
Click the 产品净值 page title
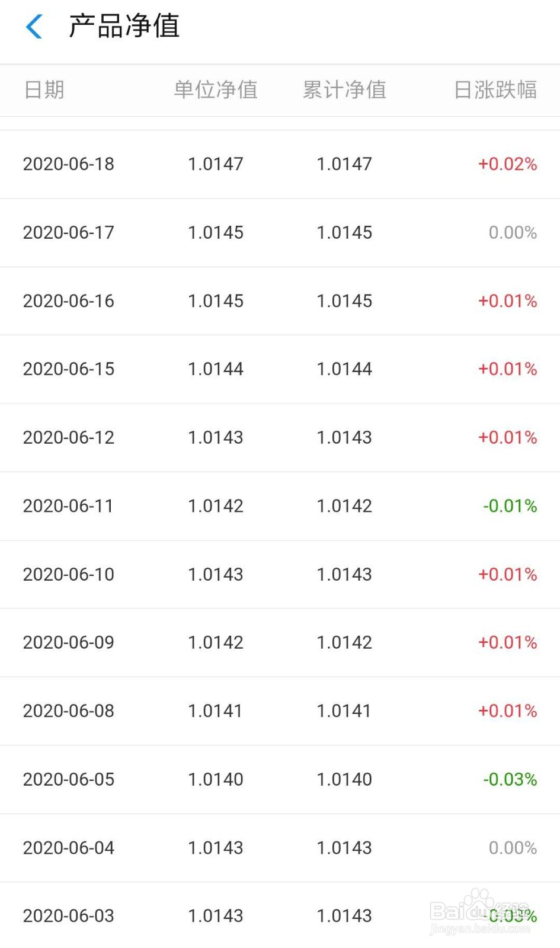tap(124, 27)
